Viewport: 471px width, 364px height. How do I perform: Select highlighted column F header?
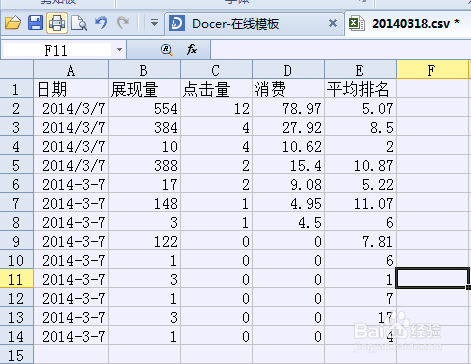pyautogui.click(x=432, y=70)
